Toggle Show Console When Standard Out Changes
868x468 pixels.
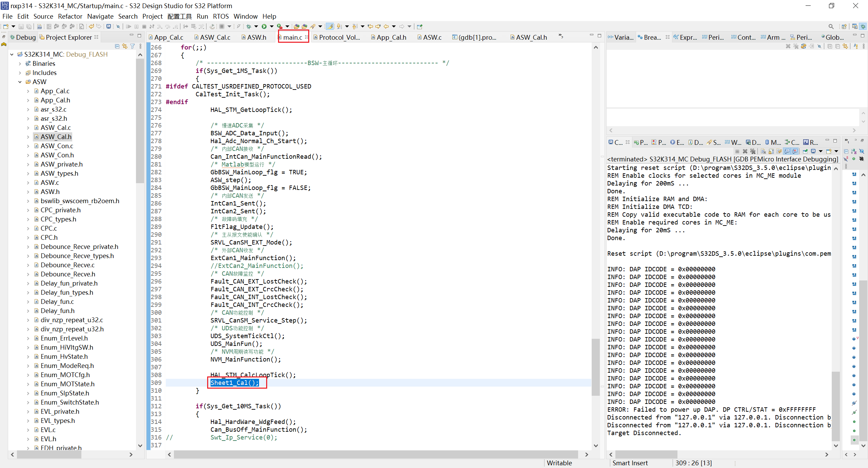pos(787,151)
